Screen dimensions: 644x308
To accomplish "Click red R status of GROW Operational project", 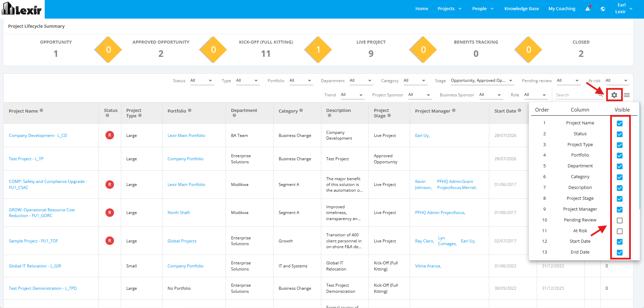I will tap(110, 212).
